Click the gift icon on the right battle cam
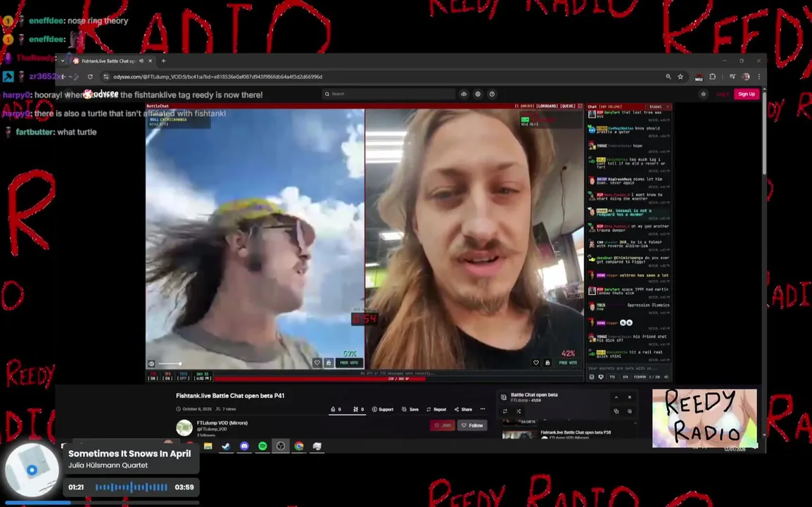812x507 pixels. (547, 363)
